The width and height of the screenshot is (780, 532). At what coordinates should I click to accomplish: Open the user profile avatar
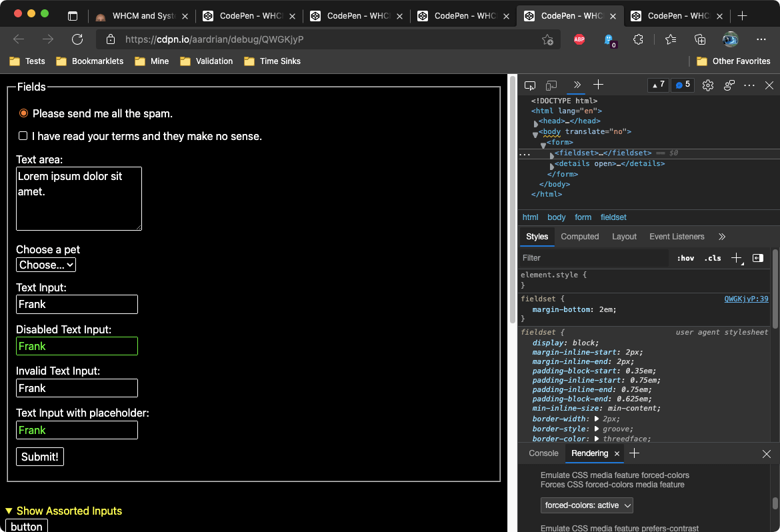tap(730, 39)
